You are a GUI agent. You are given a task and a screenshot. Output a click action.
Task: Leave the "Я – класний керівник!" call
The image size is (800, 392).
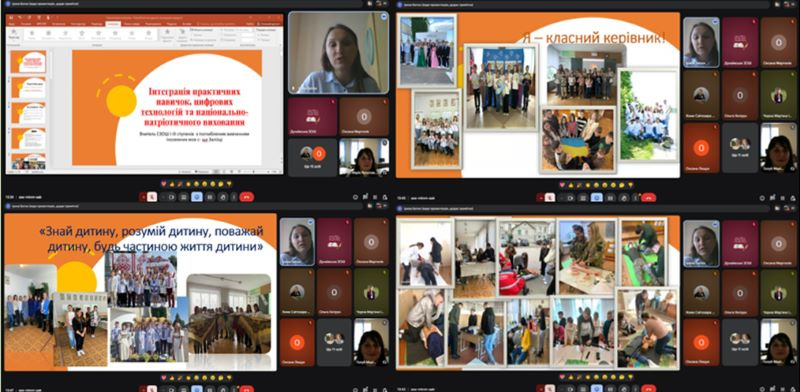coord(648,198)
